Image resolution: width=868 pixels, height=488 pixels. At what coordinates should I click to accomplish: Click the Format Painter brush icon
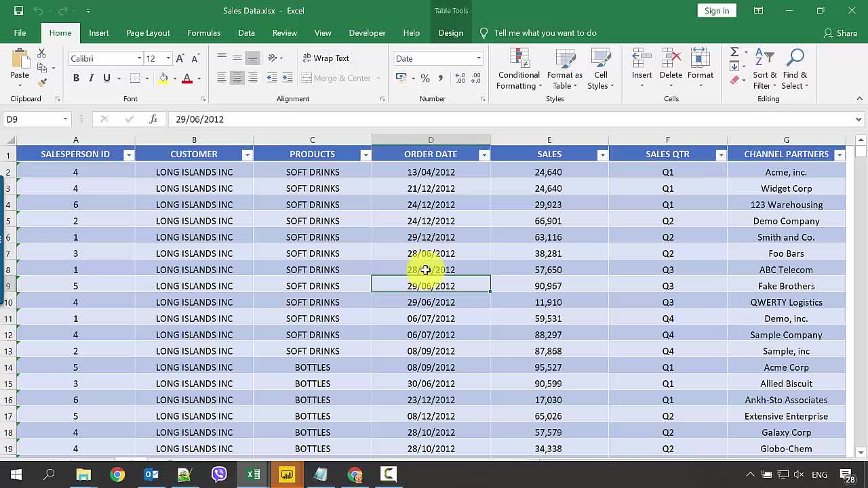click(x=42, y=83)
